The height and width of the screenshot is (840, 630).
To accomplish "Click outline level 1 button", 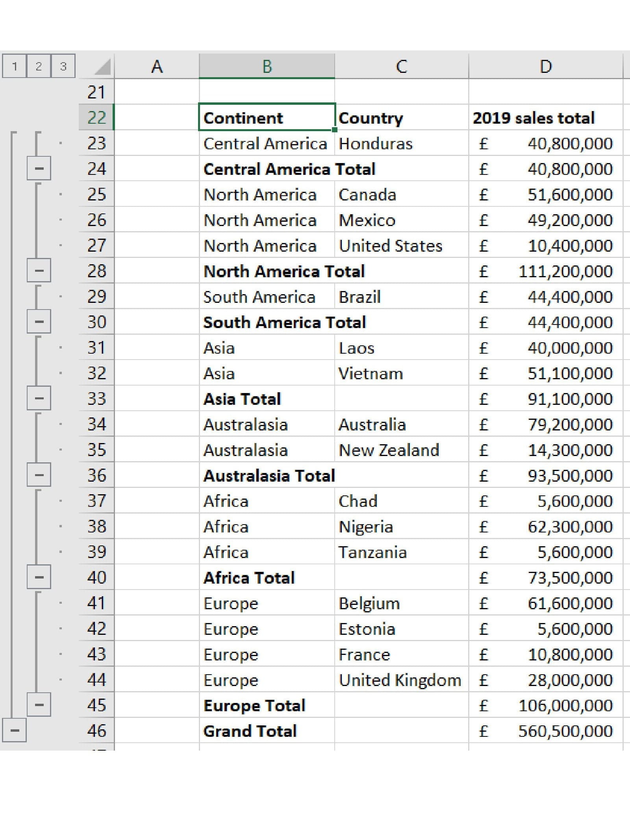I will click(x=14, y=66).
